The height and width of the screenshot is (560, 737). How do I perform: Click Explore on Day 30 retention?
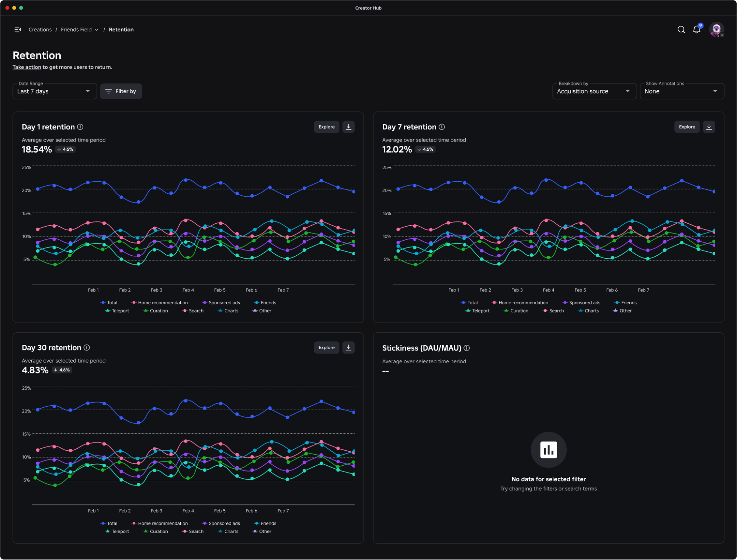326,347
